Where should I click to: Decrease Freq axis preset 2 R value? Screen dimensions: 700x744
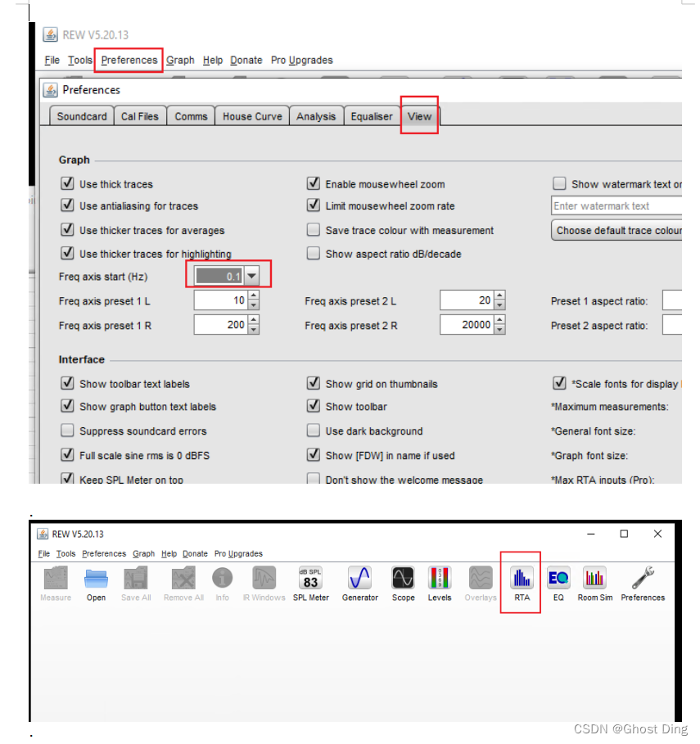point(499,330)
